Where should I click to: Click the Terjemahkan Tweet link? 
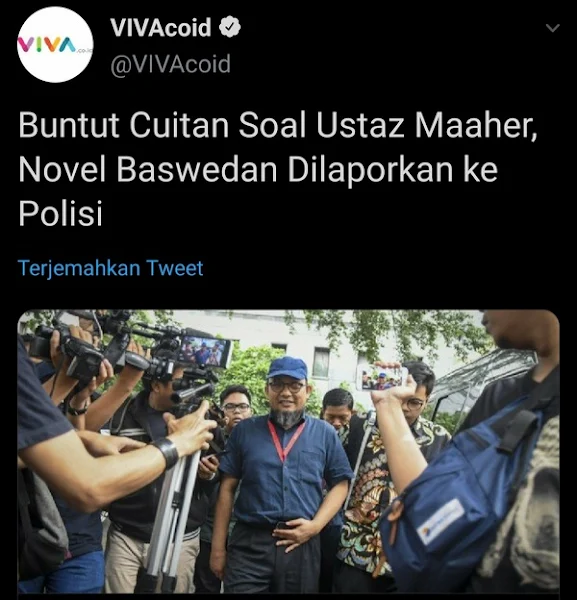tap(111, 268)
